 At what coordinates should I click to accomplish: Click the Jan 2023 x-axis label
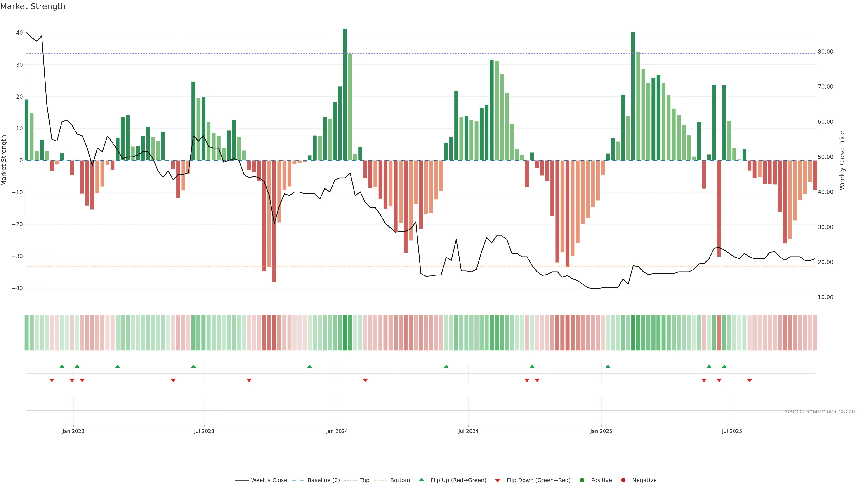(x=73, y=431)
